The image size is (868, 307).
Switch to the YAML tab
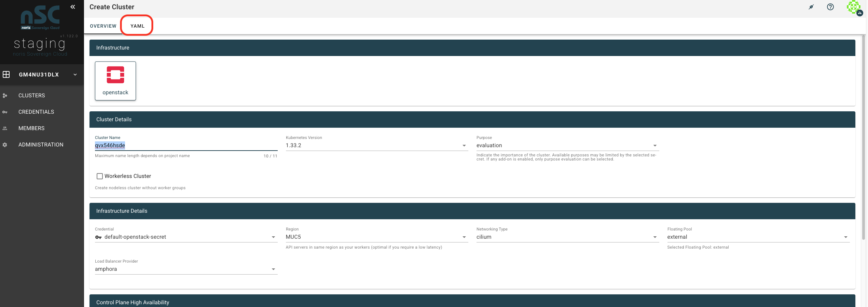137,26
